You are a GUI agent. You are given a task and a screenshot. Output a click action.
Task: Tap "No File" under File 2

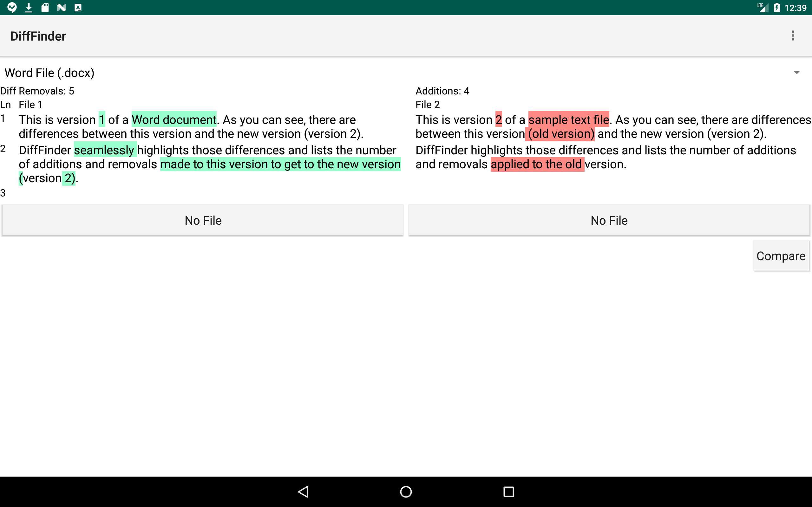tap(609, 220)
